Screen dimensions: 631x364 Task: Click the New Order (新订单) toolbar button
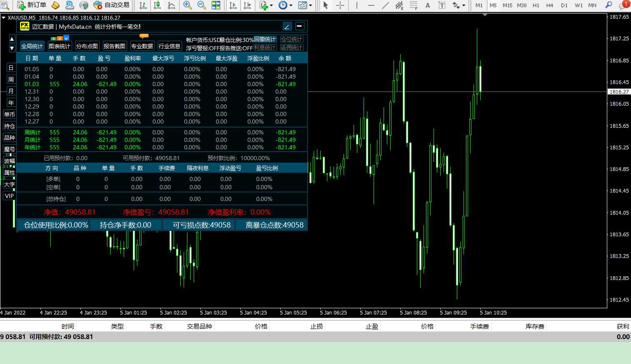(x=32, y=5)
